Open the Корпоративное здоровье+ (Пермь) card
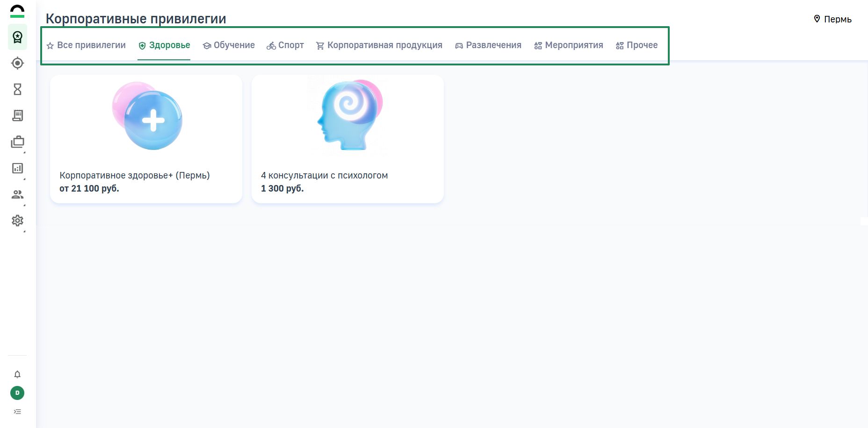 tap(146, 139)
